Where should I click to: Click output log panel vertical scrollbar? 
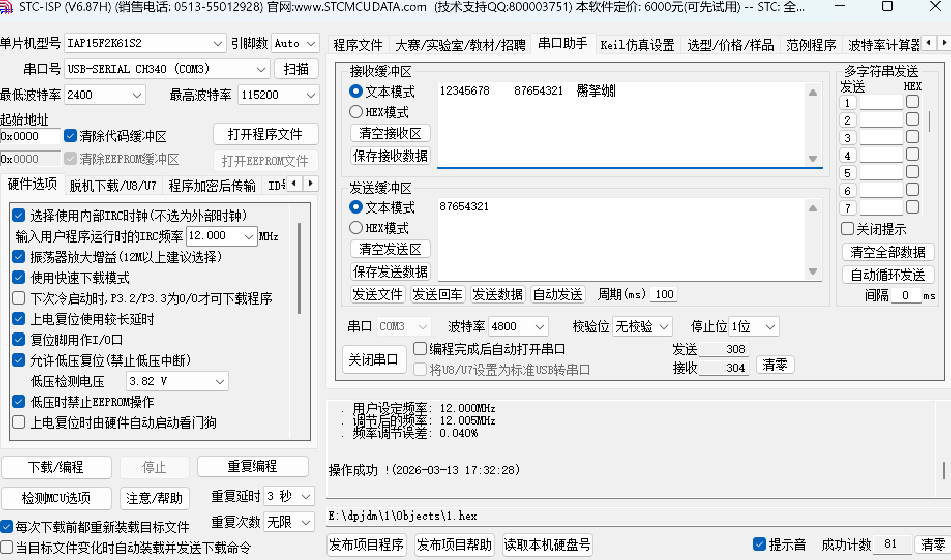(x=944, y=471)
